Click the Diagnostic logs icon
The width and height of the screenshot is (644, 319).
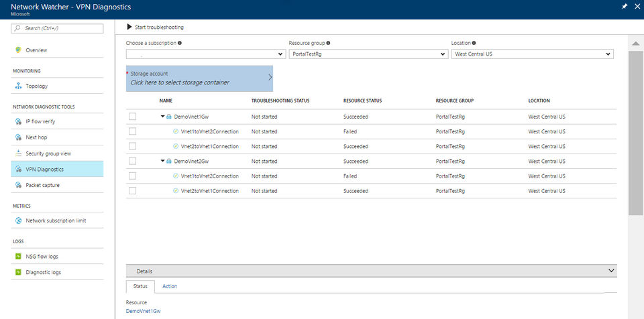pyautogui.click(x=18, y=272)
